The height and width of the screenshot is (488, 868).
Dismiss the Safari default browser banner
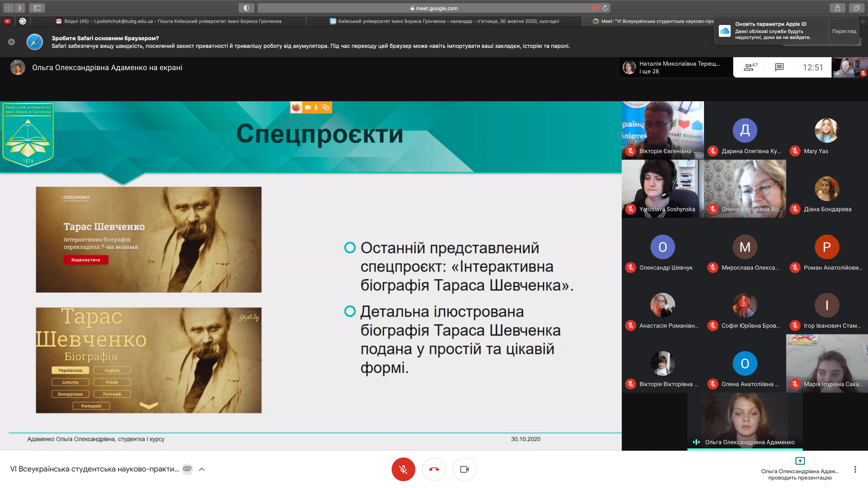tap(11, 42)
